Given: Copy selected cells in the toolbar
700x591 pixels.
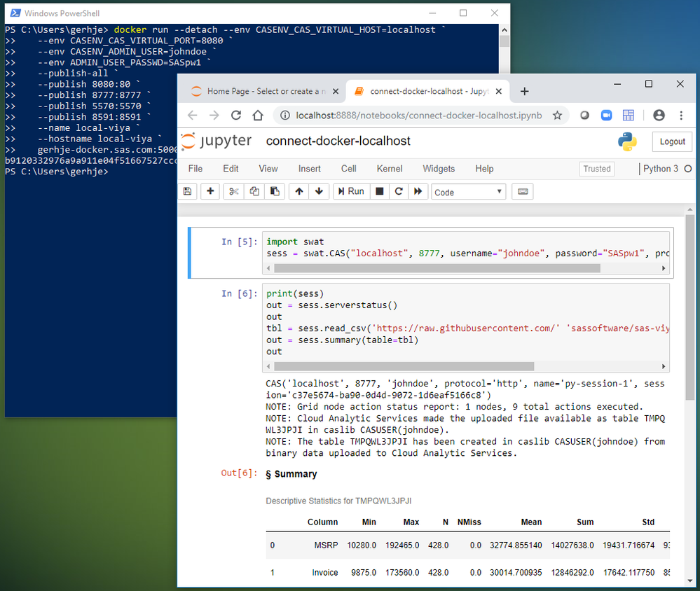Looking at the screenshot, I should tap(254, 191).
